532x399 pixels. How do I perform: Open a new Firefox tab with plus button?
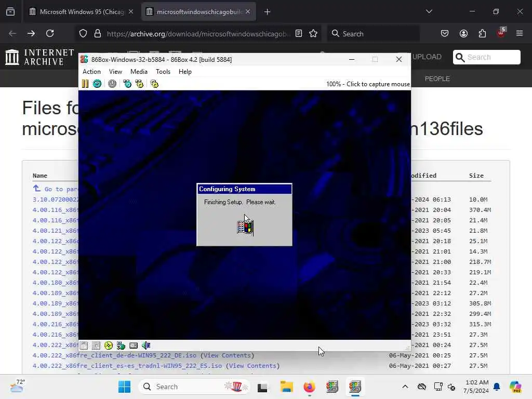268,12
